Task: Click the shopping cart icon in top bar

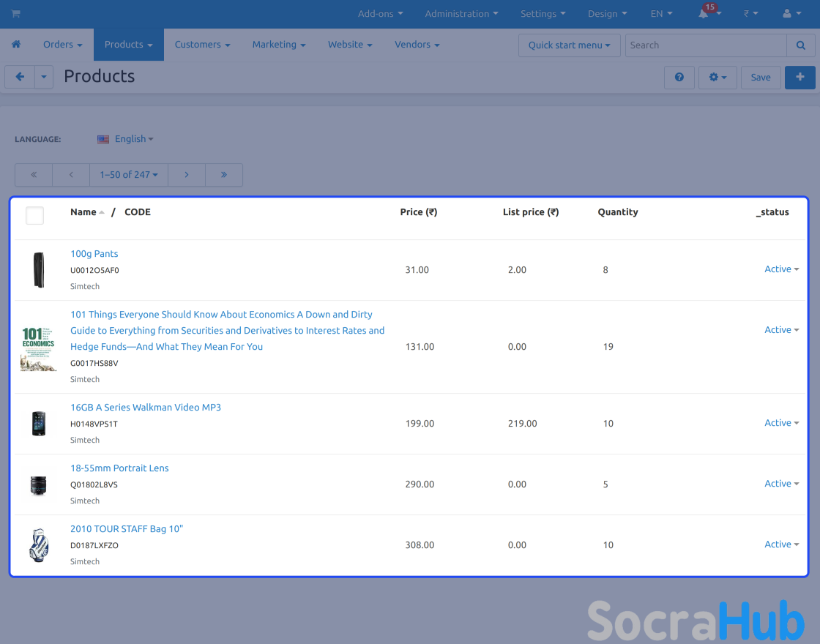Action: 15,14
